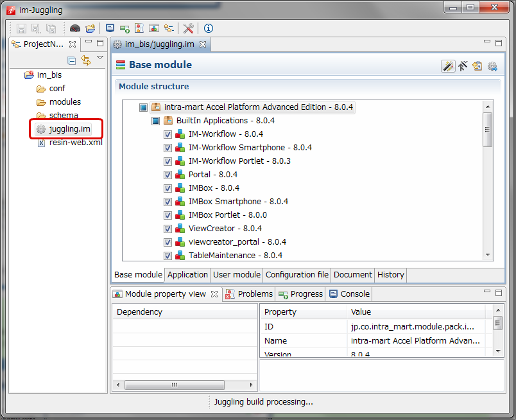Click the Property column header
Viewport: 516px width, 420px height.
tap(304, 311)
